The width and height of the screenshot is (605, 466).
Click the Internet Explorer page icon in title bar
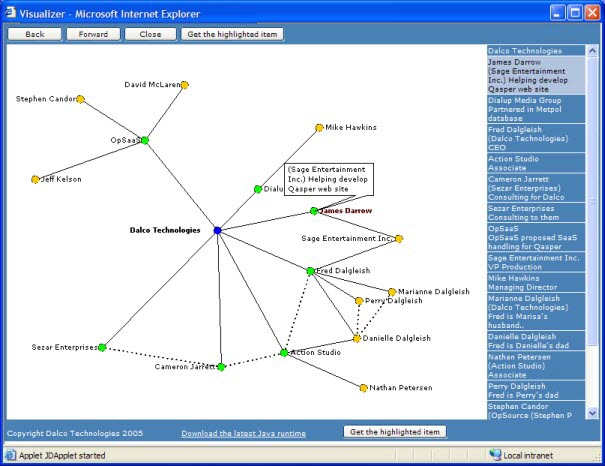[11, 13]
